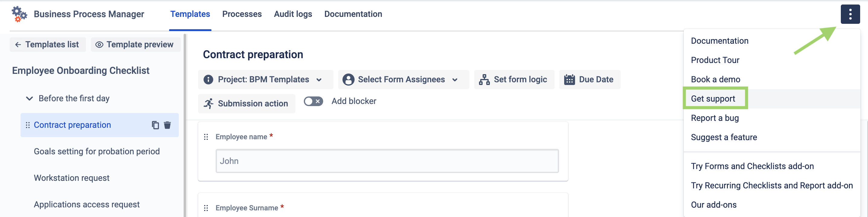
Task: Click the Submission action runner icon
Action: tap(209, 104)
